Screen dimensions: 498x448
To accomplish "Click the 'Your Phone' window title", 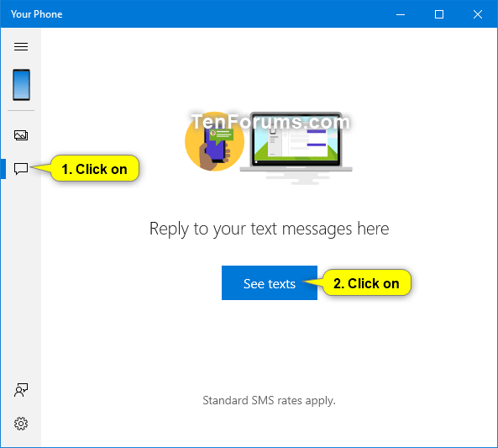I will pos(36,14).
